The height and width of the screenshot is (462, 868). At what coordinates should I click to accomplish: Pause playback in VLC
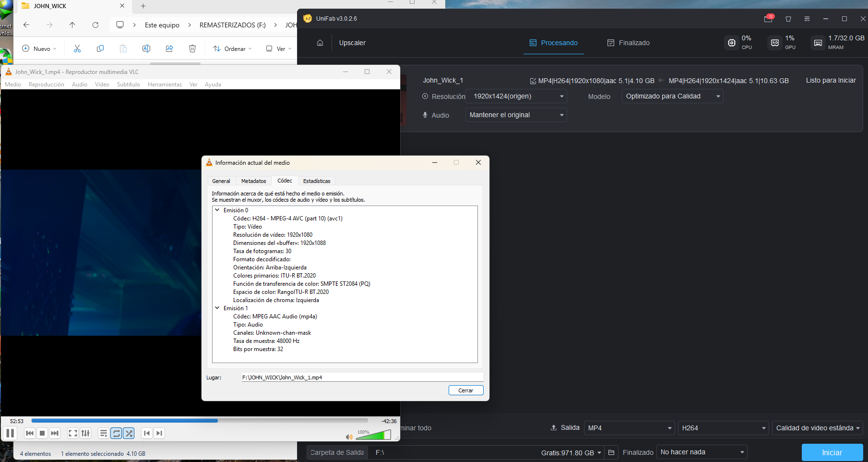click(x=10, y=433)
